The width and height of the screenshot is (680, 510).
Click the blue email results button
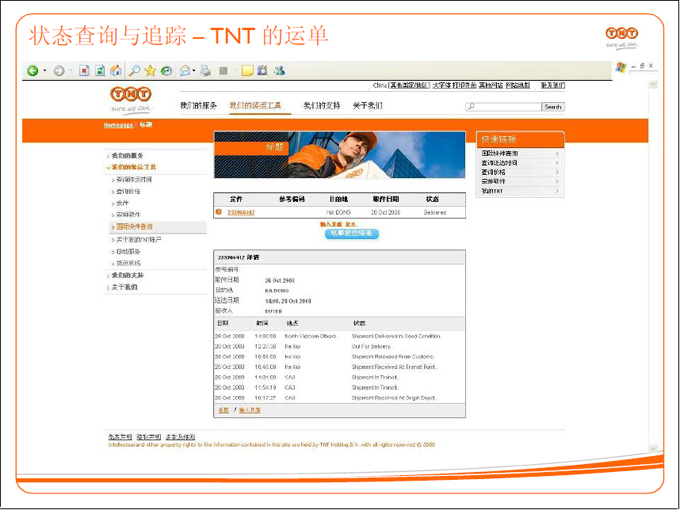point(351,233)
